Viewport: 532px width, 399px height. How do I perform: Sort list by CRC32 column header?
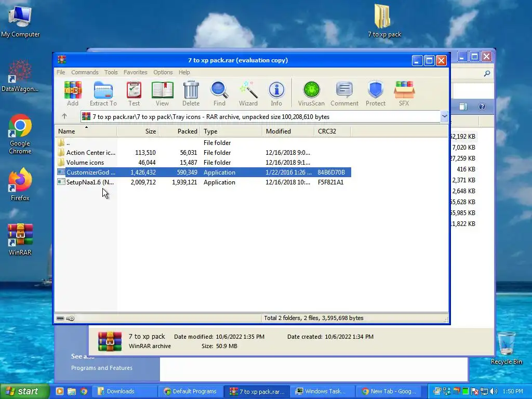(x=332, y=131)
